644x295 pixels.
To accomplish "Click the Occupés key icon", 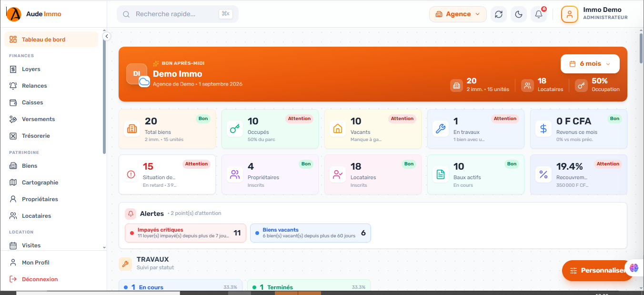I will tap(235, 129).
